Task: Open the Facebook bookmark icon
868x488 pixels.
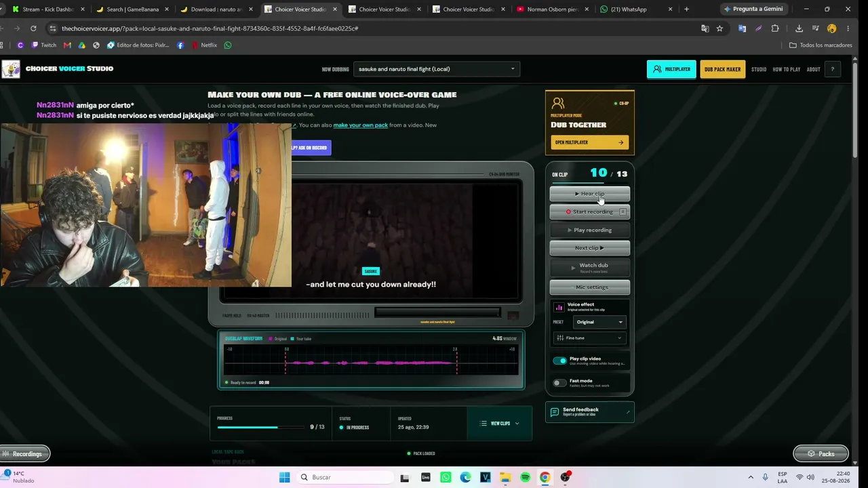Action: point(180,45)
